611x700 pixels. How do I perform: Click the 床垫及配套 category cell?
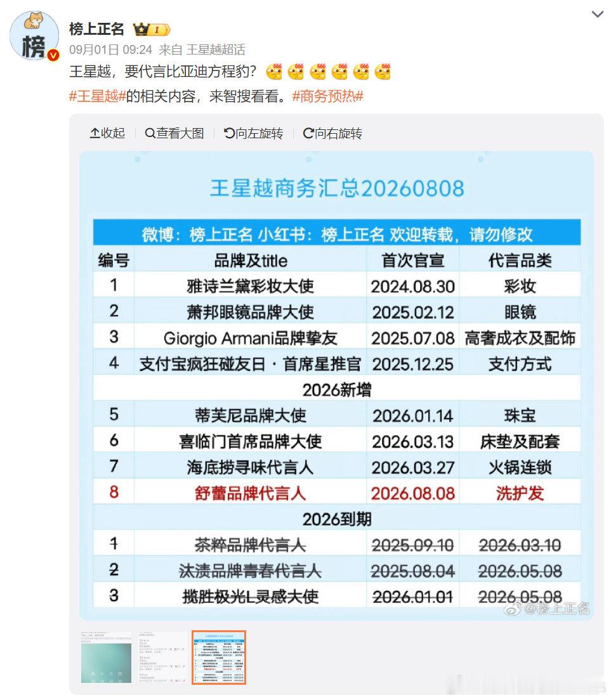520,441
